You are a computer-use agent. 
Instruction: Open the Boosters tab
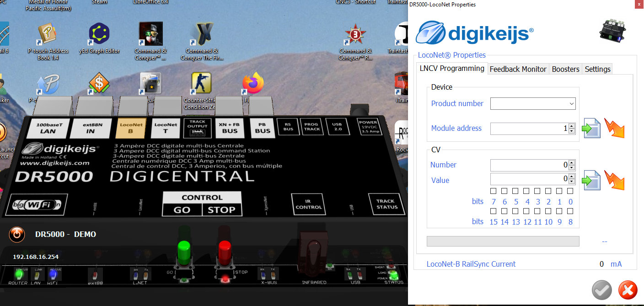click(566, 69)
